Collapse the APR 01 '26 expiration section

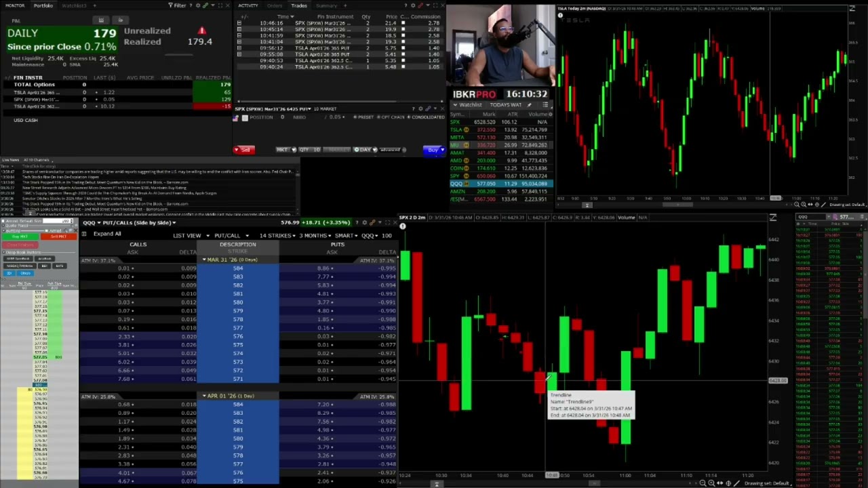tap(204, 396)
